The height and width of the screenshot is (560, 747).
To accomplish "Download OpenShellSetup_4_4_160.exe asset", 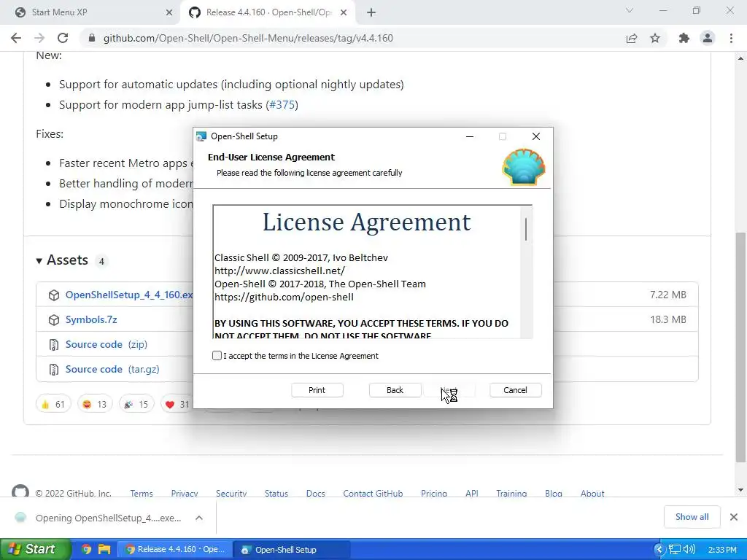I will (129, 295).
